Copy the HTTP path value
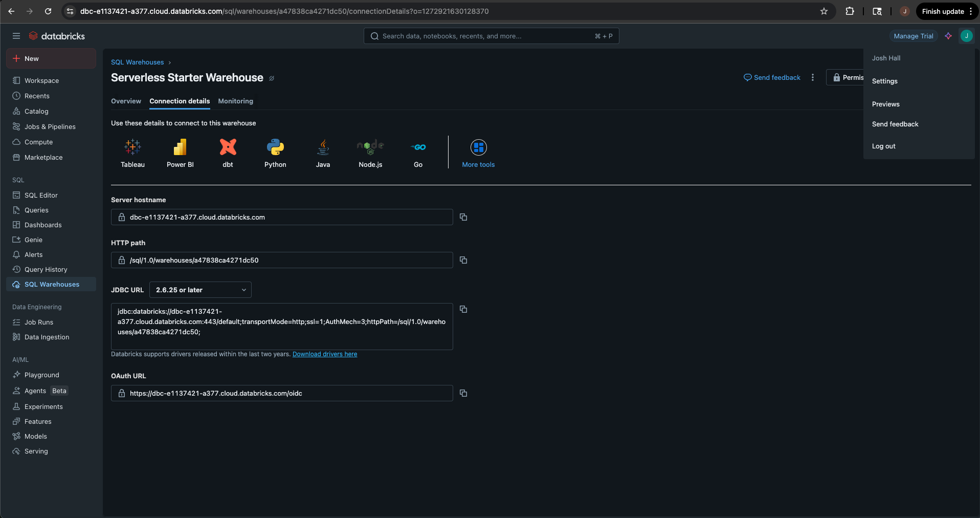 pyautogui.click(x=463, y=260)
